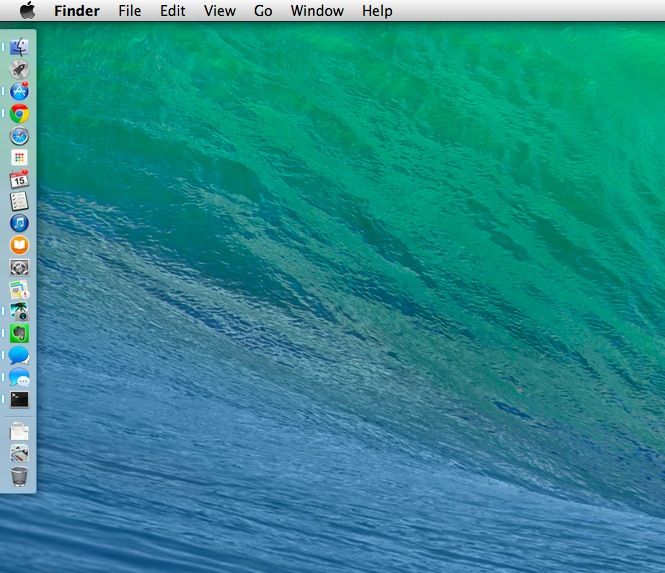Open Finder from the Dock
This screenshot has height=573, width=665.
[19, 47]
